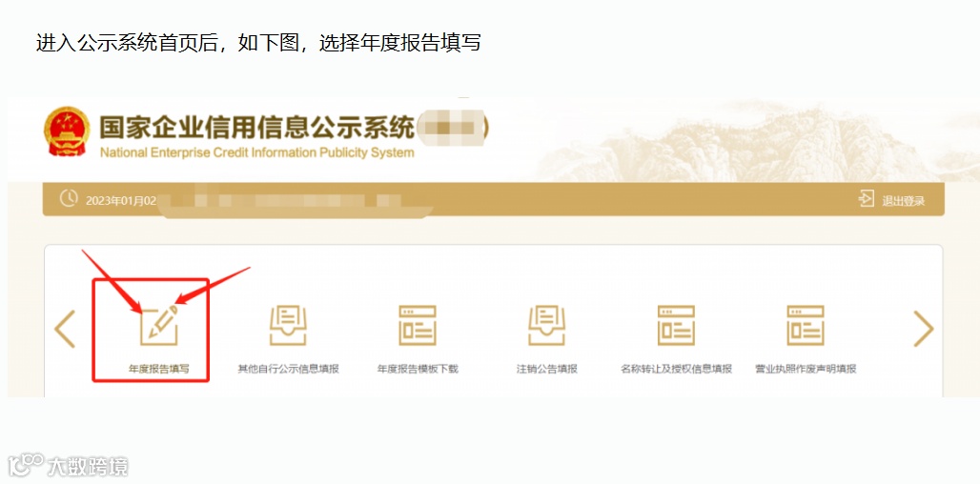Click National Enterprise Credit Information Publicity System subtitle
The height and width of the screenshot is (484, 980).
tap(256, 153)
